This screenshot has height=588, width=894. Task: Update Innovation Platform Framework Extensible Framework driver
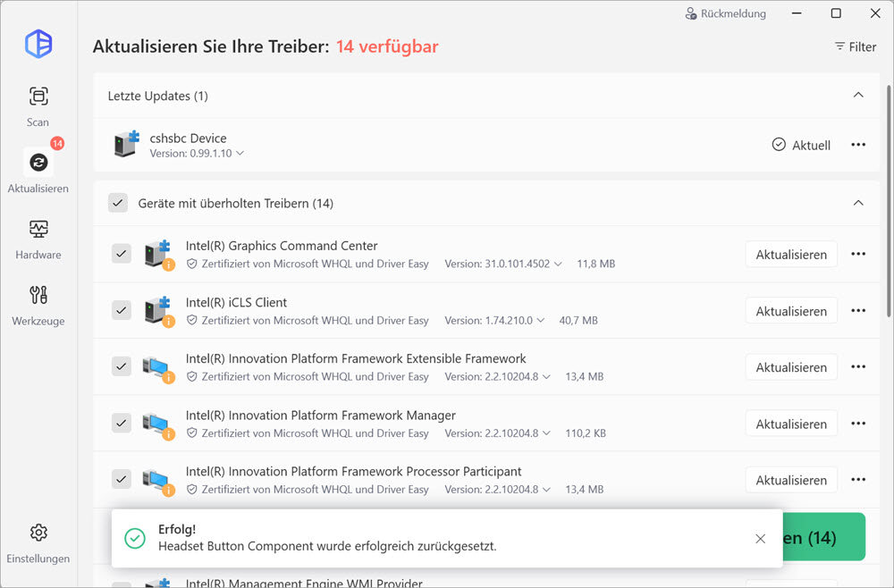click(x=791, y=367)
